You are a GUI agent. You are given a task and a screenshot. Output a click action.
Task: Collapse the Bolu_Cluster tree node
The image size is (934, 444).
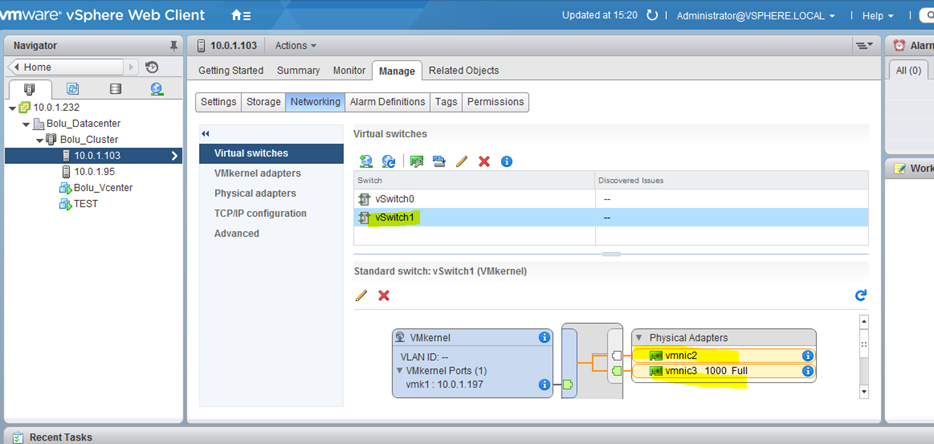click(40, 140)
